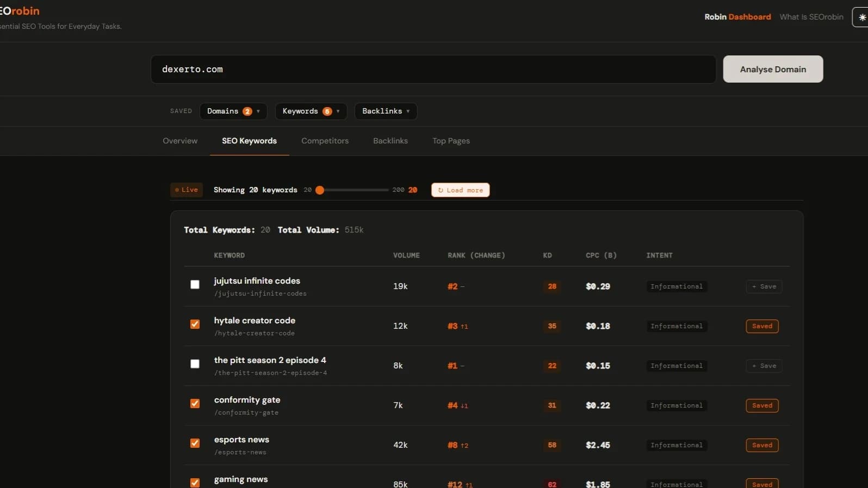Toggle the light/dark theme sun icon
The image size is (868, 488).
coord(861,17)
